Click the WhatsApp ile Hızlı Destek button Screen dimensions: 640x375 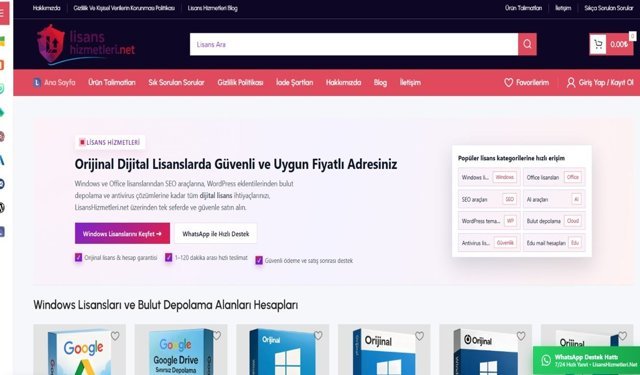(x=216, y=233)
